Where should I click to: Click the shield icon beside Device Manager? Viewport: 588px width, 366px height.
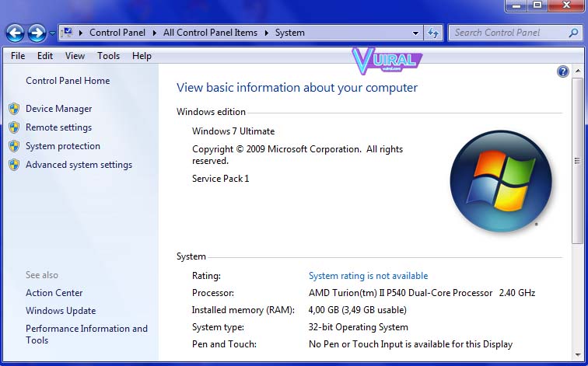[x=14, y=109]
